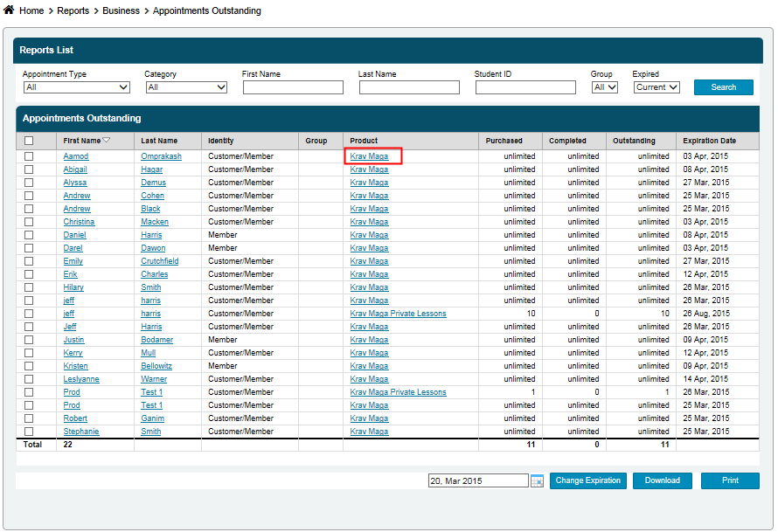The image size is (778, 532).
Task: Click the Last Name input field
Action: coord(409,87)
